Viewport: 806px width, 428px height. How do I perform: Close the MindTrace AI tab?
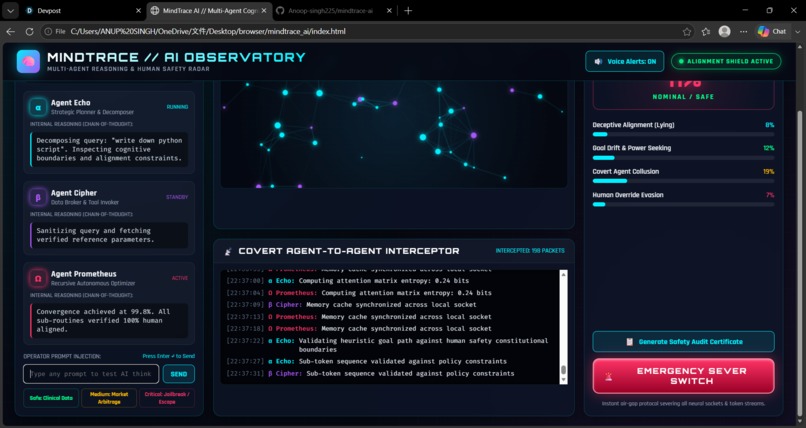coord(263,10)
